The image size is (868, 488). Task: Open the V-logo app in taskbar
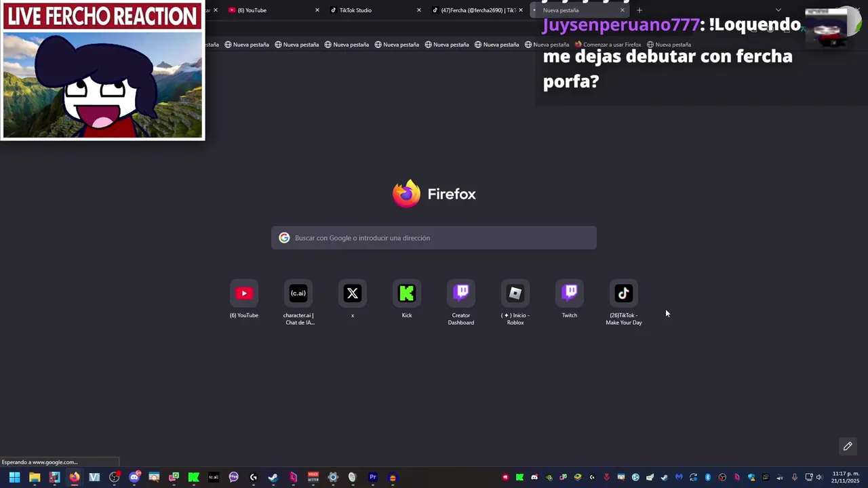click(94, 477)
